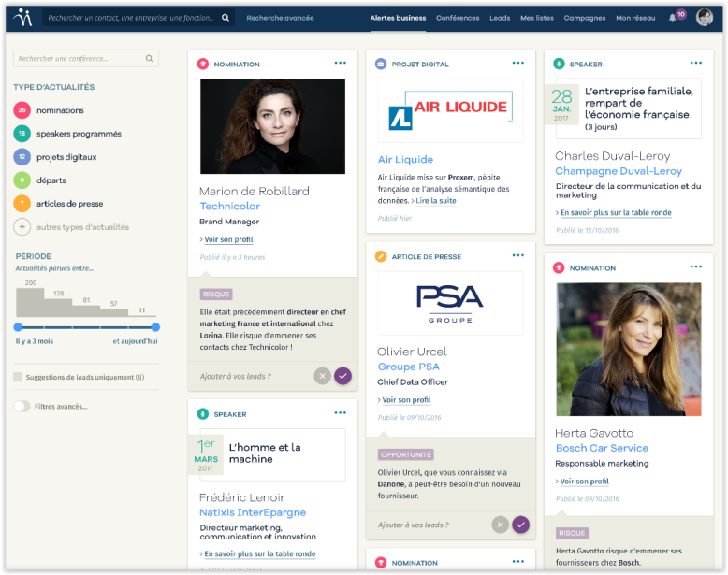The image size is (728, 575).
Task: Click the PSA Groupe logo image
Action: pos(450,303)
